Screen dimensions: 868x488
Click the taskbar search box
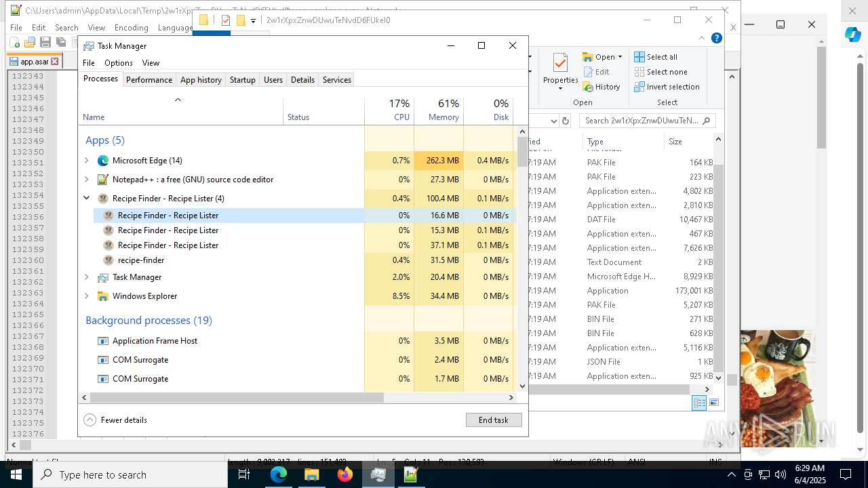[x=130, y=474]
